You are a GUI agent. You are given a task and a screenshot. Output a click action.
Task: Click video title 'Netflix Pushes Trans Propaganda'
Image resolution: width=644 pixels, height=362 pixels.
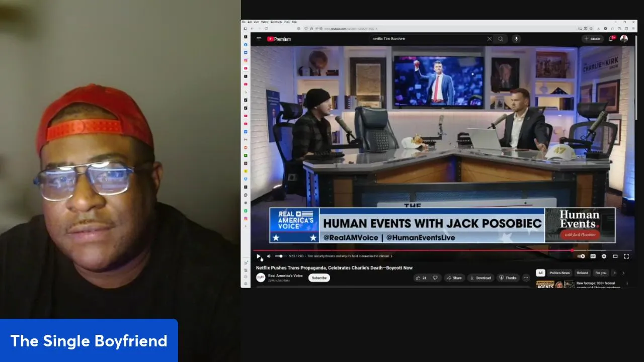point(334,267)
